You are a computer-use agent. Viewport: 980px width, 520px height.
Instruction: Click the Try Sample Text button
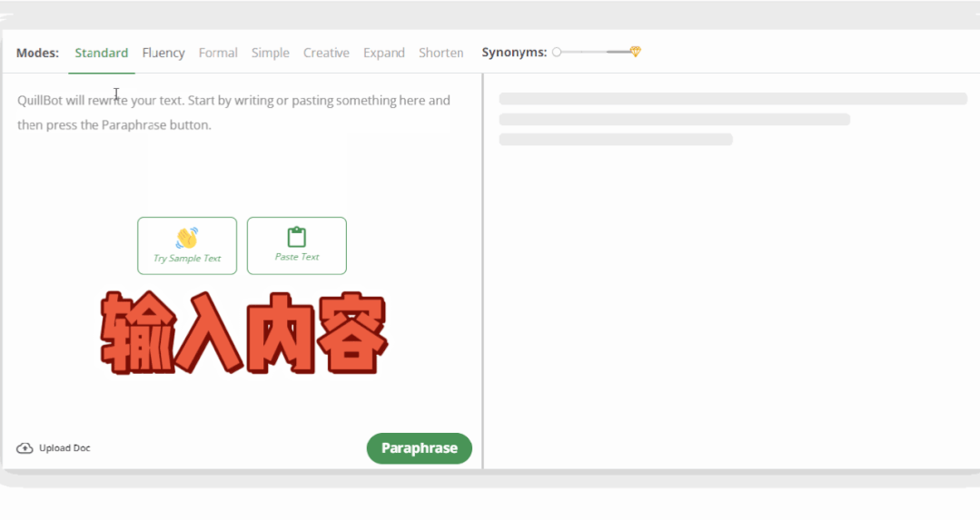(x=187, y=246)
